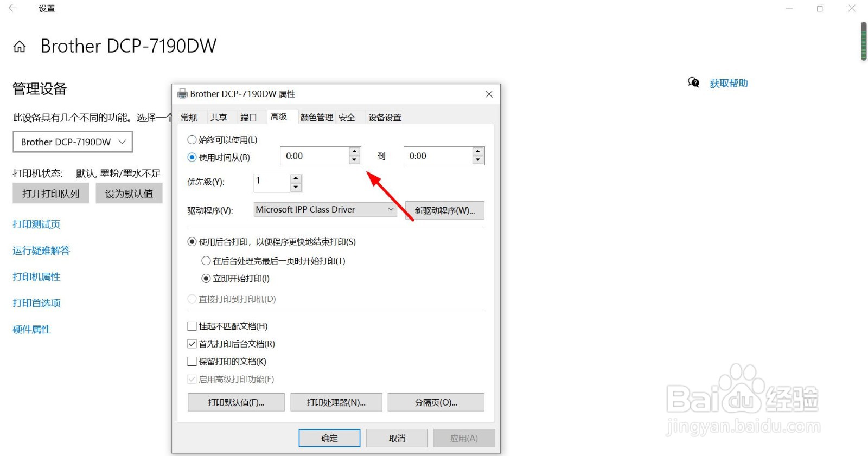Click 打开打印队列 button

tap(51, 194)
